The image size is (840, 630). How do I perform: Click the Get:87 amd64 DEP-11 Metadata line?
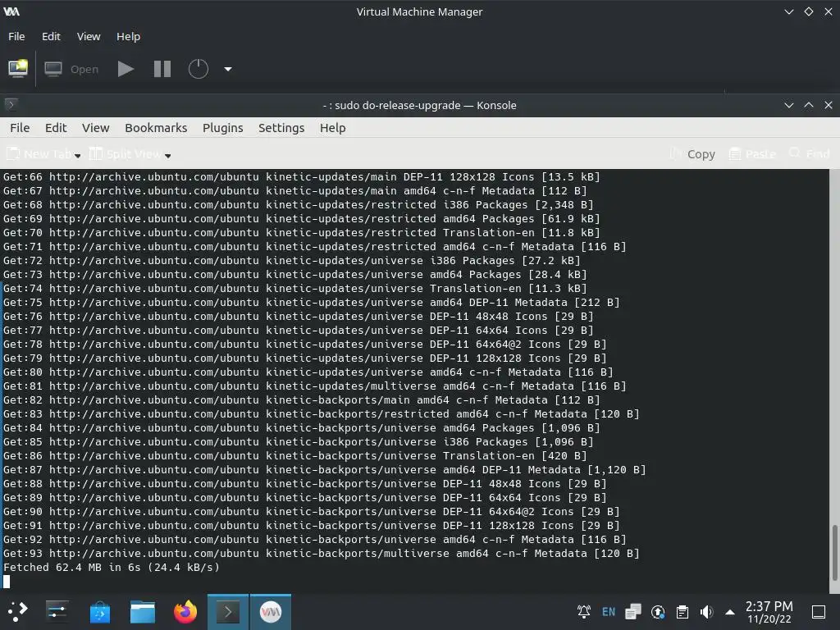coord(325,470)
